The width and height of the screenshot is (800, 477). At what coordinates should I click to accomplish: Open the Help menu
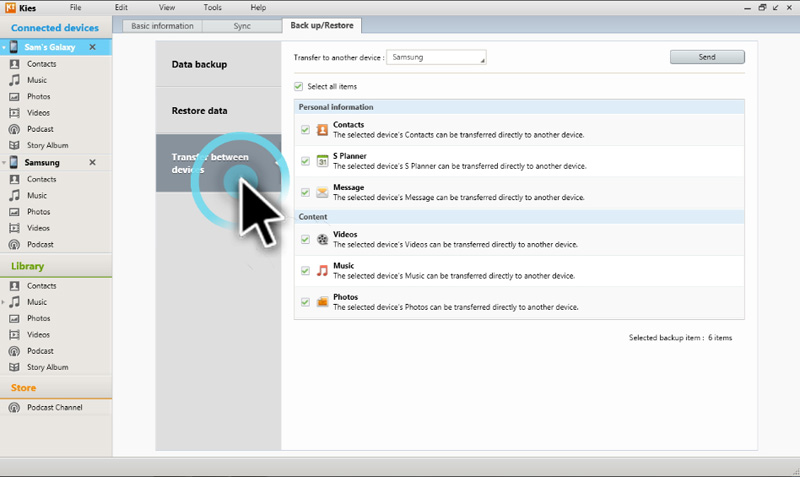tap(258, 8)
